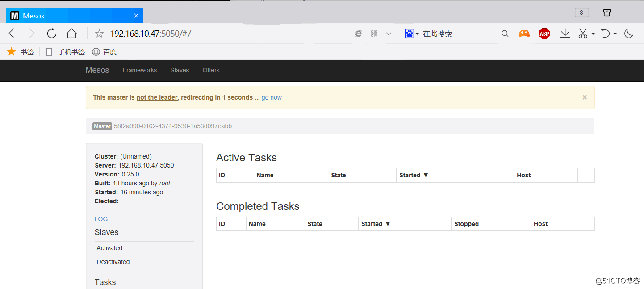This screenshot has height=289, width=644.
Task: Expand the scissors tool dropdown arrow
Action: coord(593,34)
